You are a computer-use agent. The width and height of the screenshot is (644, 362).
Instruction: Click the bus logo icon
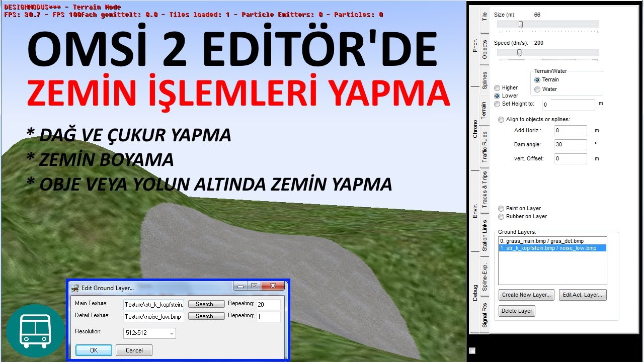tap(36, 330)
